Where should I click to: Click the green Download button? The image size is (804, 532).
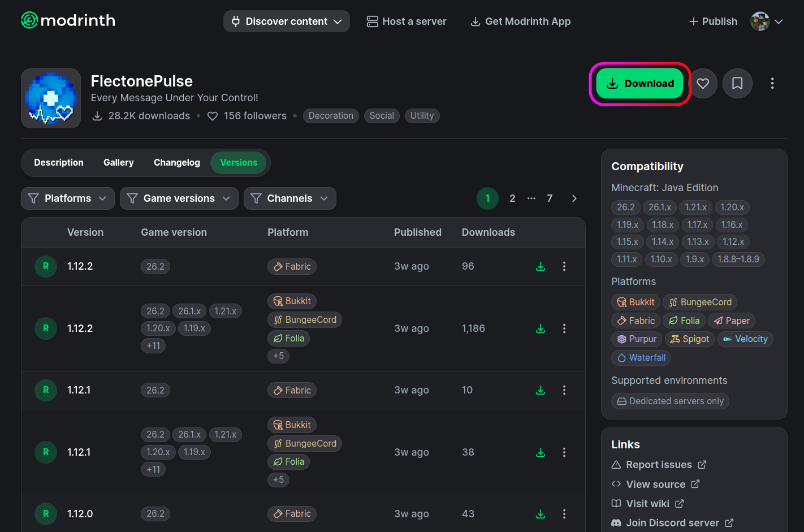point(640,84)
